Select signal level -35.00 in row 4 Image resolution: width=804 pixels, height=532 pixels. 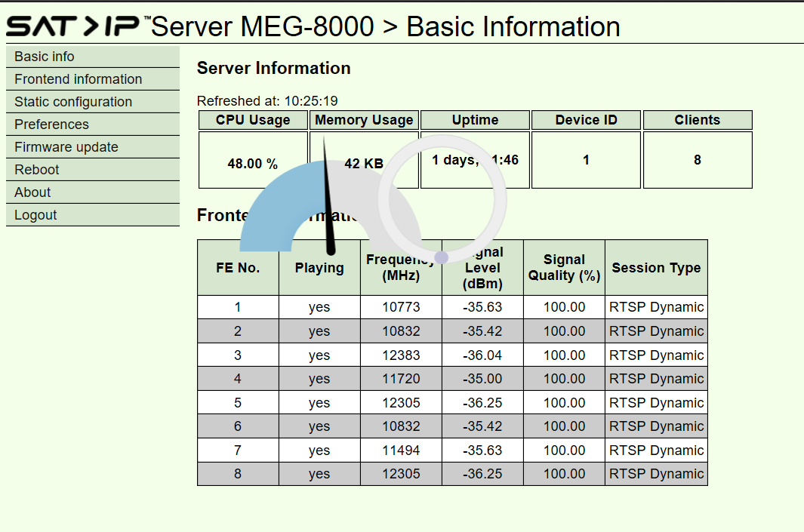point(482,379)
